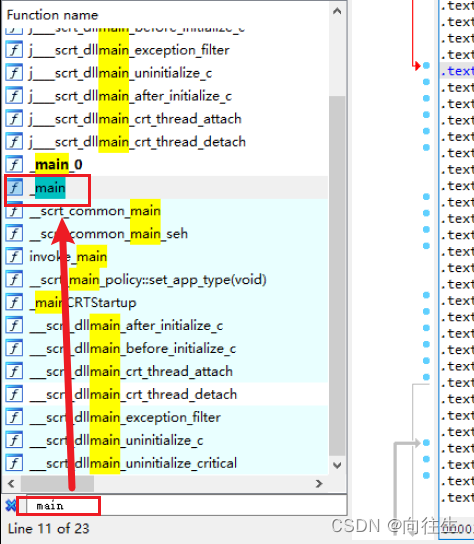The width and height of the screenshot is (474, 544).
Task: Select __scrt_main_policy::set_app_type(void) entry
Action: point(148,279)
